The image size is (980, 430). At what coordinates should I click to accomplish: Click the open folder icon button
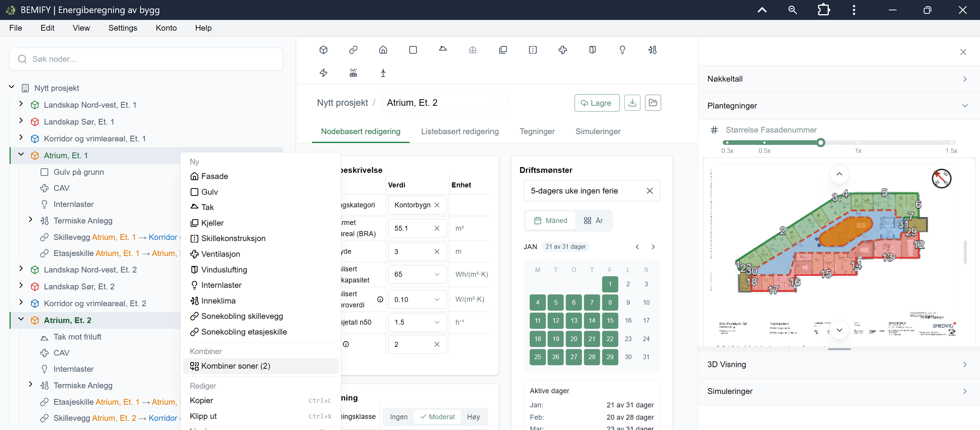[653, 103]
